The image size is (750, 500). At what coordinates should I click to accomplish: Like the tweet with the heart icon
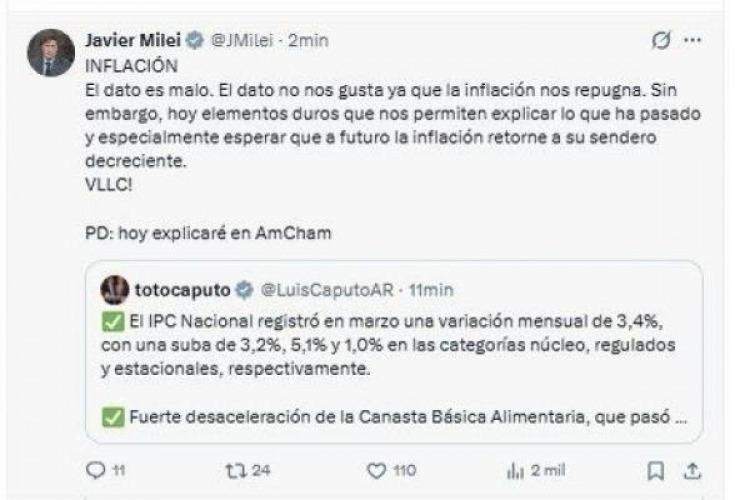pyautogui.click(x=376, y=470)
